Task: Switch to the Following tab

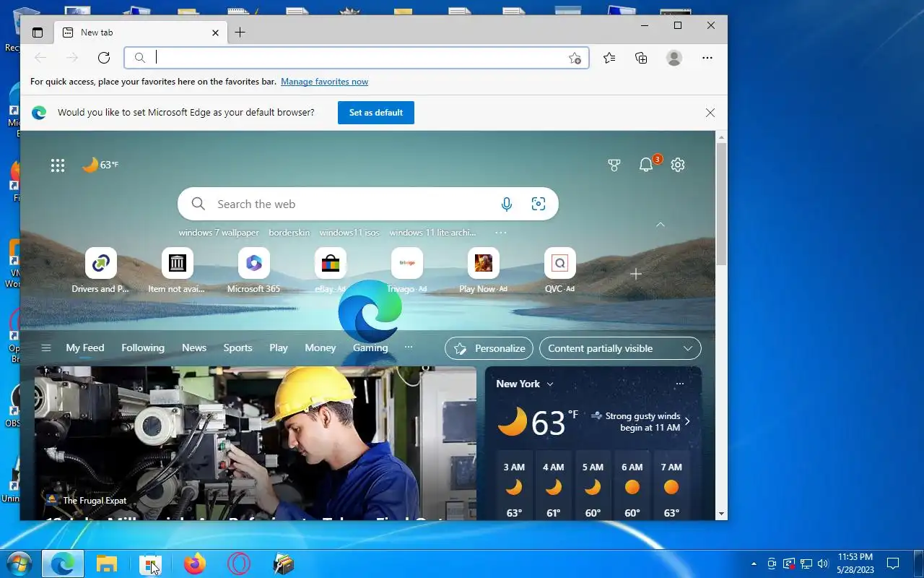Action: (x=143, y=348)
